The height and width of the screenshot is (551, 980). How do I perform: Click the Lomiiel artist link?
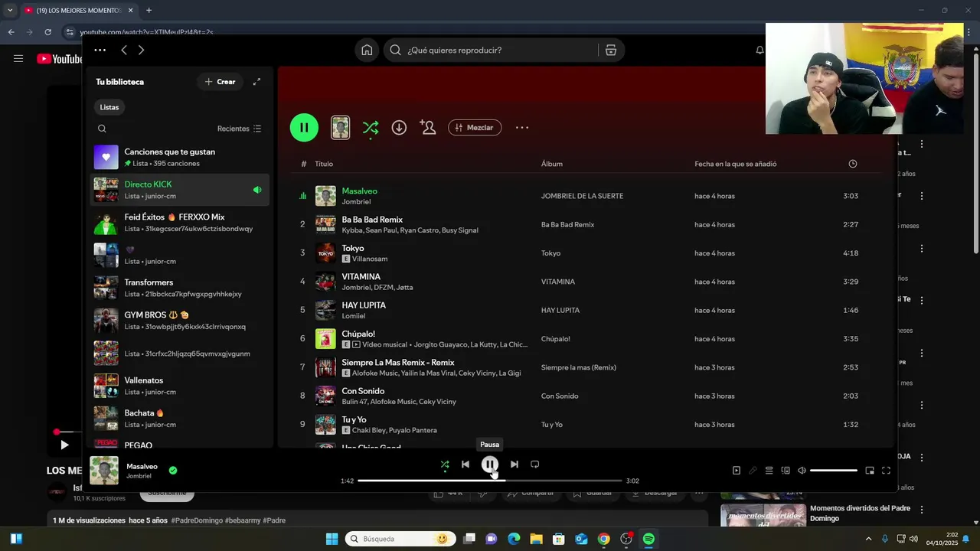point(354,316)
